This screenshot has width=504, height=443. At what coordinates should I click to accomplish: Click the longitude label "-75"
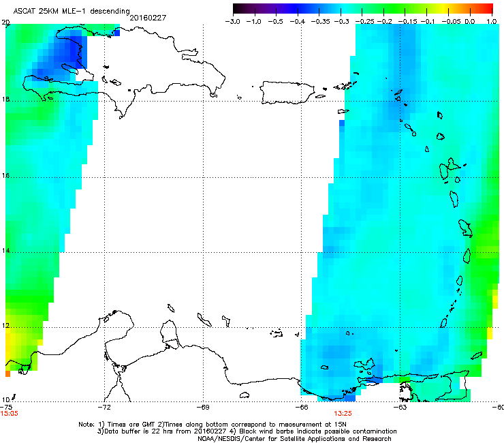[x=5, y=408]
